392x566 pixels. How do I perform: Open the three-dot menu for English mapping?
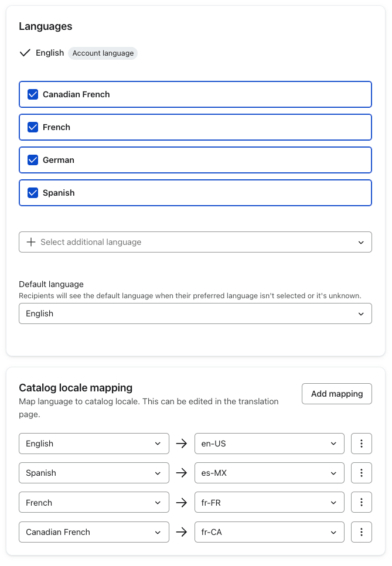(x=362, y=444)
